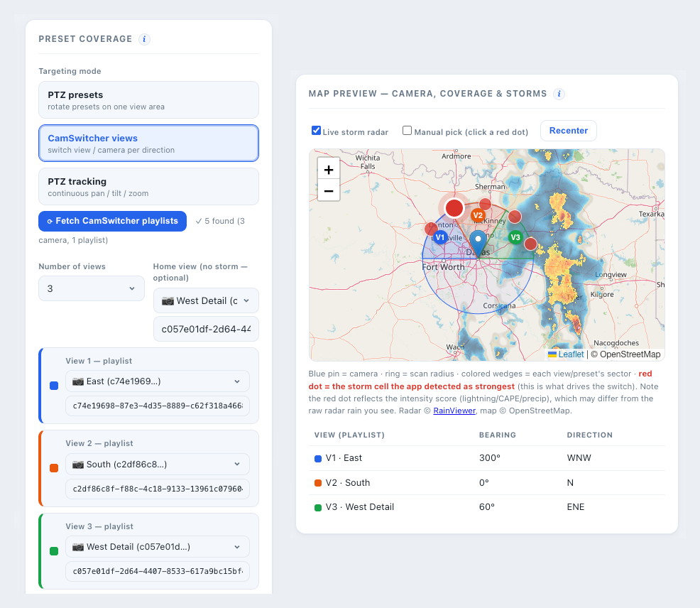Click the Map Preview info icon
Image resolution: width=700 pixels, height=608 pixels.
tap(559, 94)
